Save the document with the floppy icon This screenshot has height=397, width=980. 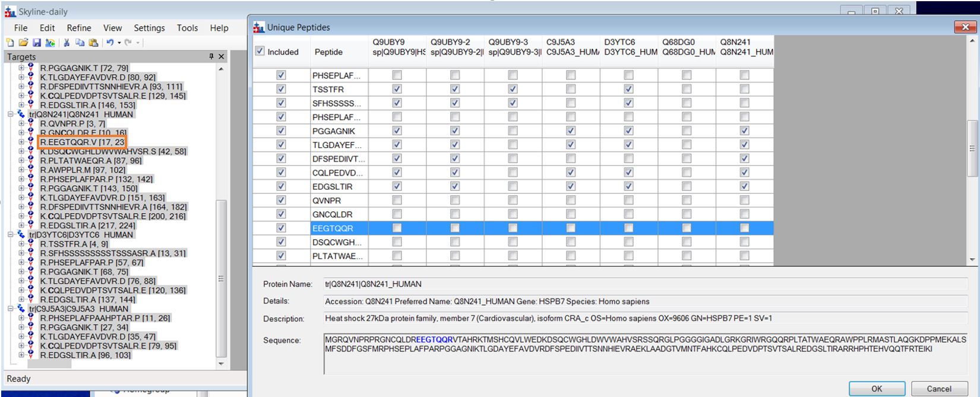(x=37, y=43)
